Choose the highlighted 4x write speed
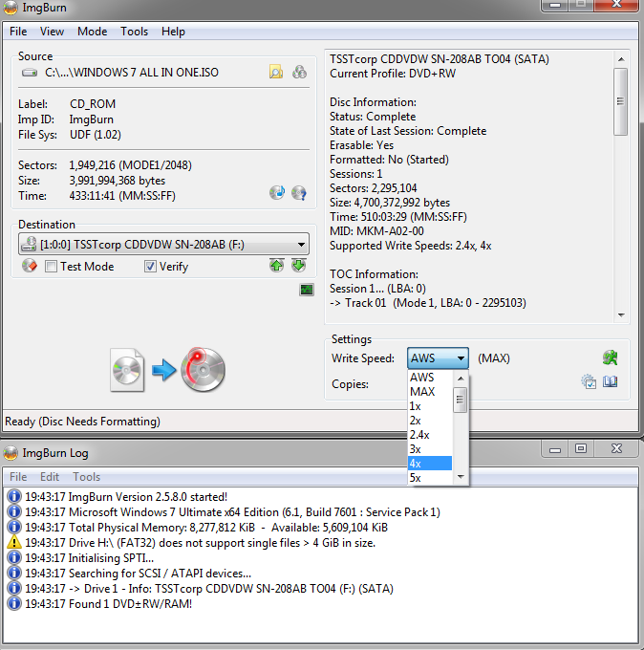This screenshot has height=650, width=644. click(430, 464)
